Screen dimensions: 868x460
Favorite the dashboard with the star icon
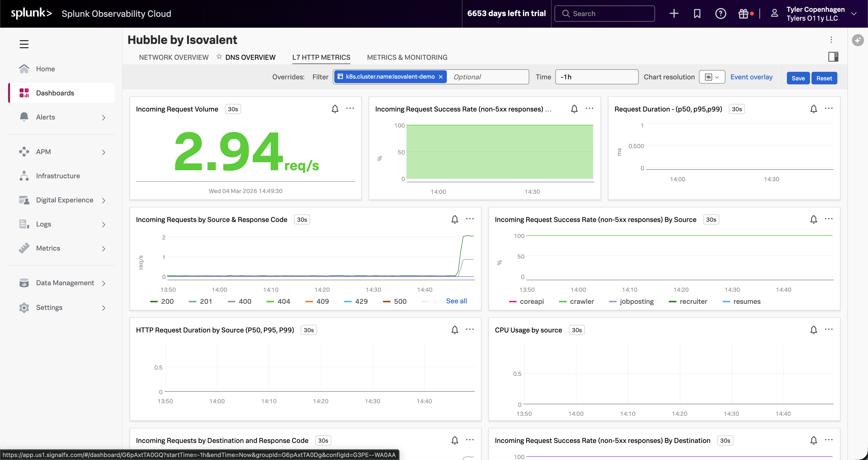coord(219,56)
